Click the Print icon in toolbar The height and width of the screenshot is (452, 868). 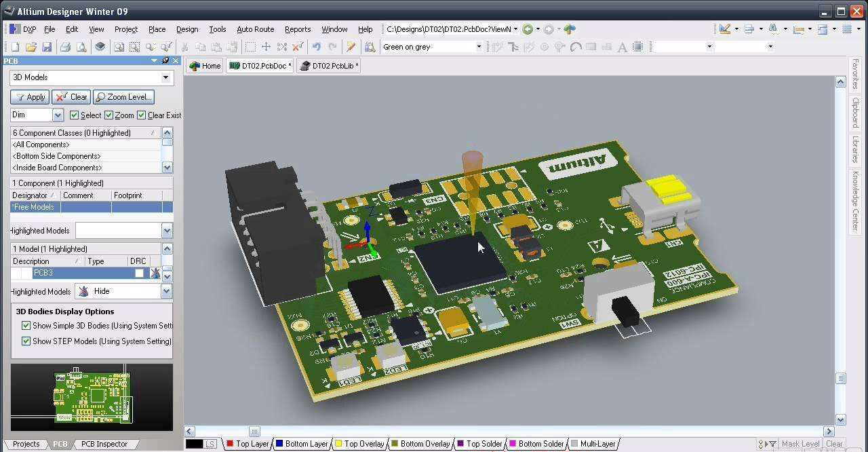pos(66,47)
